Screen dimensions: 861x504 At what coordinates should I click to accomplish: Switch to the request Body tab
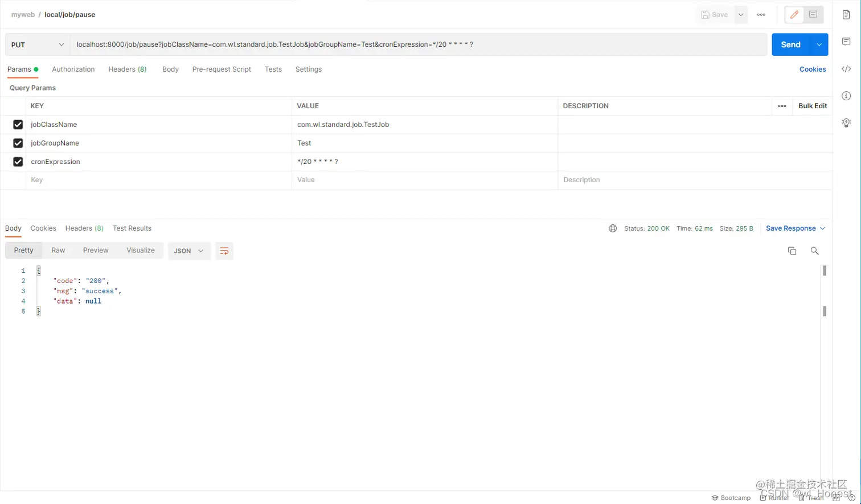[170, 69]
